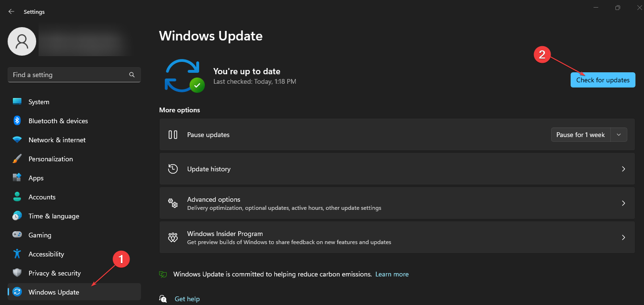The image size is (644, 305).
Task: Go to Gaming settings
Action: (x=74, y=235)
